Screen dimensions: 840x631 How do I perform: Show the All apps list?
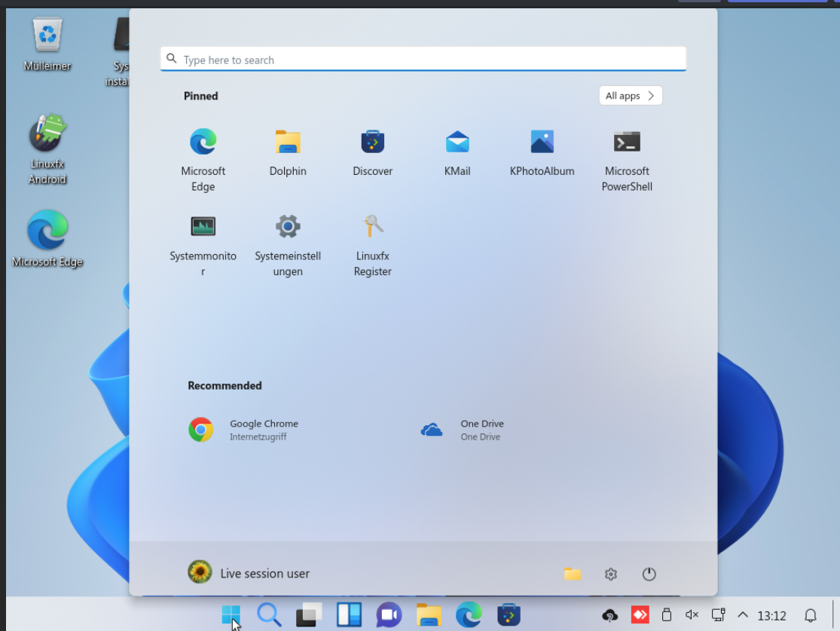tap(631, 96)
